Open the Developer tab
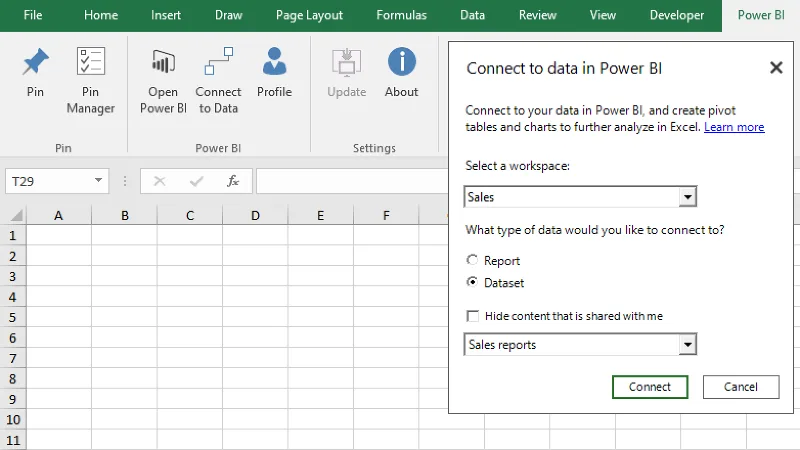 tap(677, 15)
